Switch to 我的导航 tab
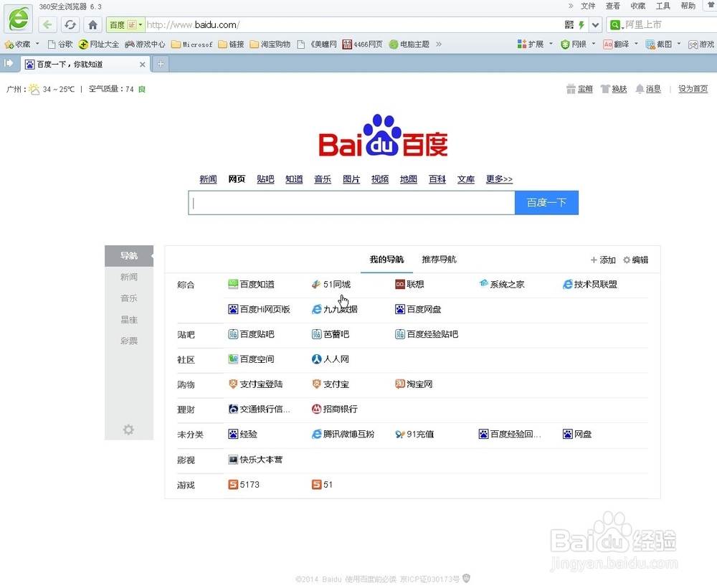Screen dimensions: 717x588 (x=386, y=260)
